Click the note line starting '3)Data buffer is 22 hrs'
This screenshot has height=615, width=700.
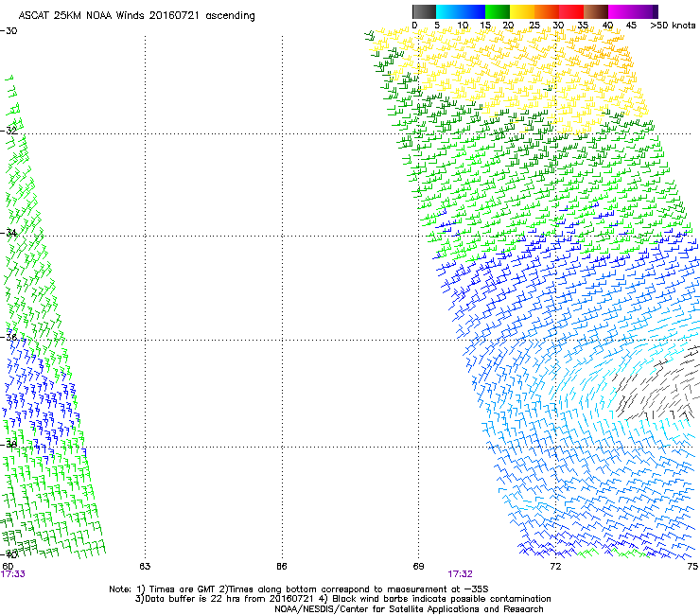point(343,599)
